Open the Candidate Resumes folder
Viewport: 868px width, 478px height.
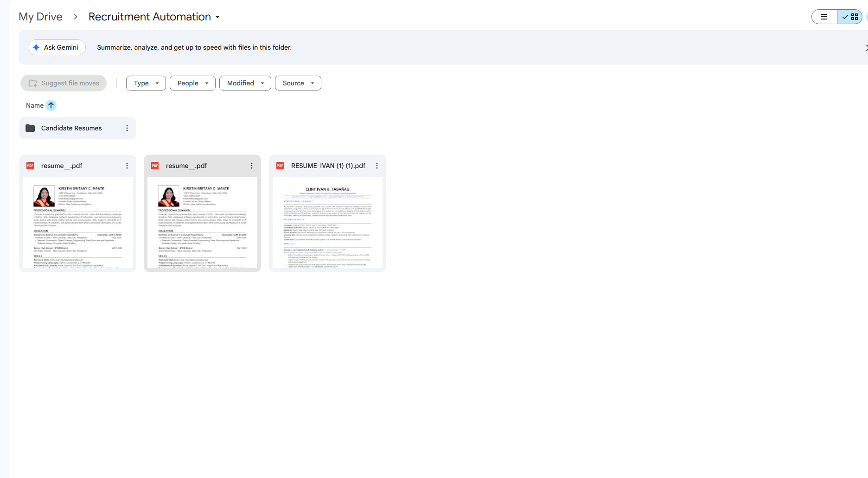coord(77,128)
